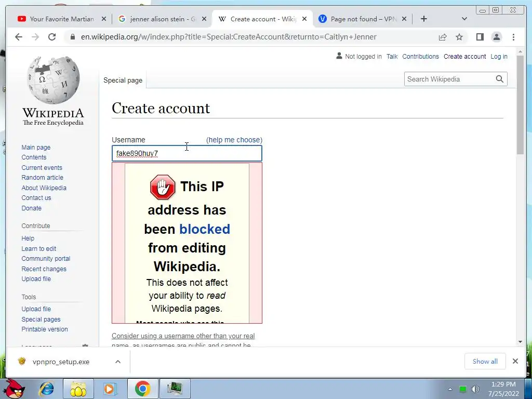Open Contents in sidebar

34,157
